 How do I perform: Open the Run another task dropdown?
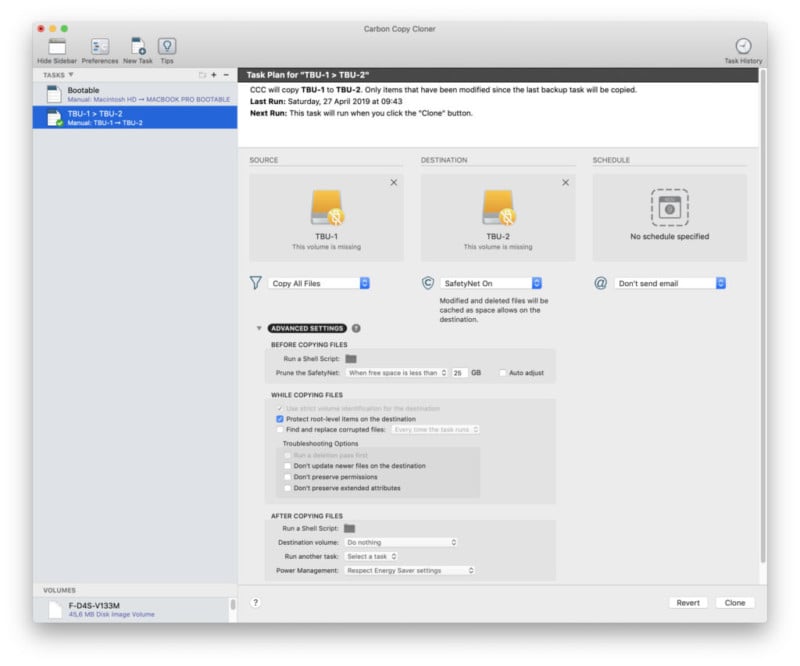pyautogui.click(x=371, y=556)
